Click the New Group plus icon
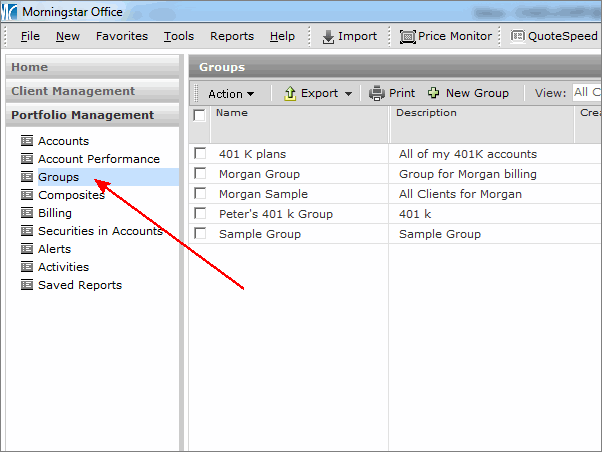This screenshot has height=452, width=602. [433, 93]
